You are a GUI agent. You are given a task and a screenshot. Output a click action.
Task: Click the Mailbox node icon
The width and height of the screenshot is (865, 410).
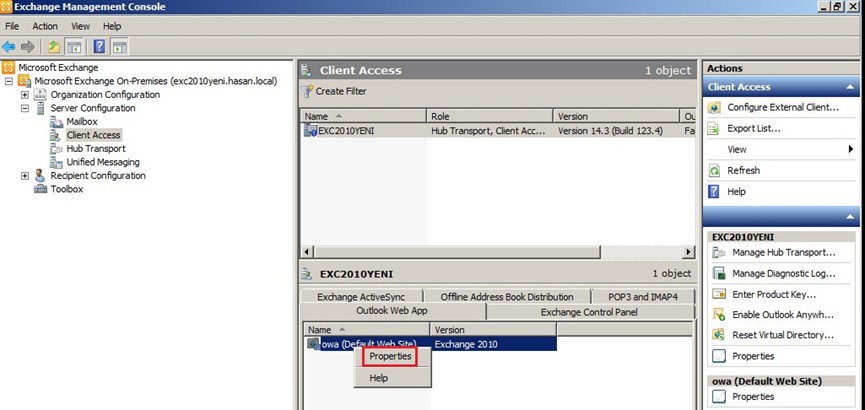(56, 121)
